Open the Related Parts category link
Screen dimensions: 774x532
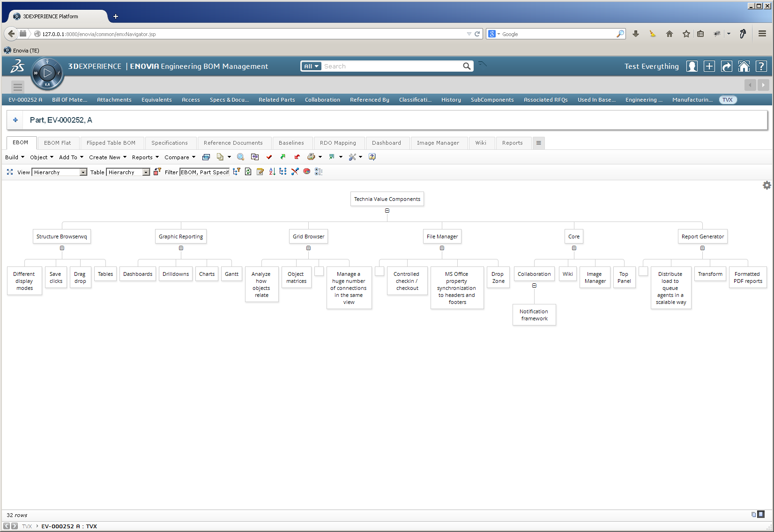tap(276, 100)
